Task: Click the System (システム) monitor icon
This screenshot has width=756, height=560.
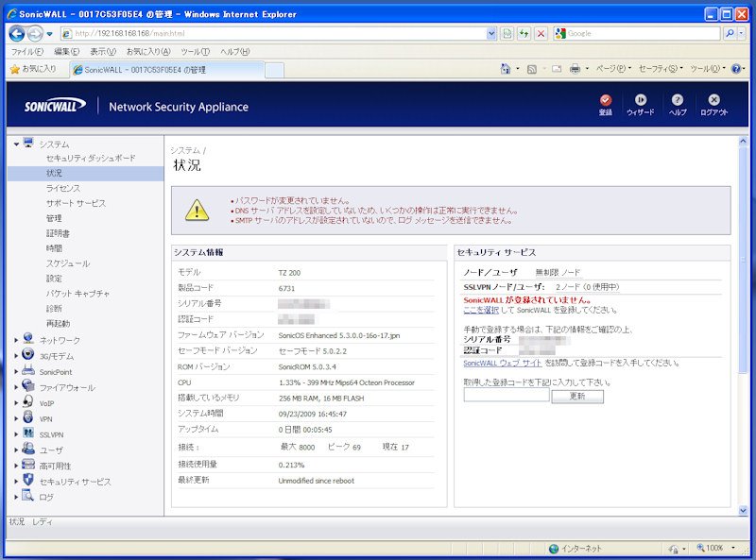Action: [28, 144]
